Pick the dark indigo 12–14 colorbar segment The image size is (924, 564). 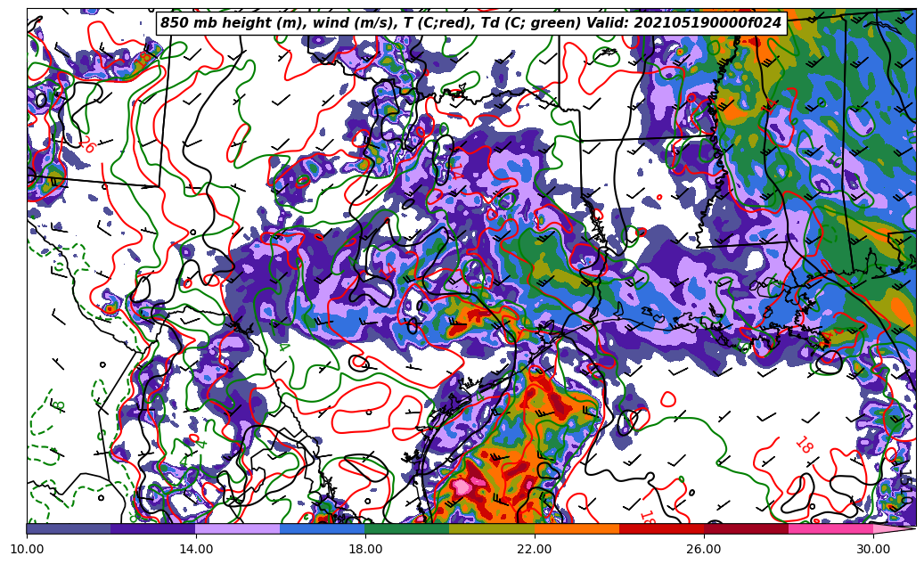[153, 528]
